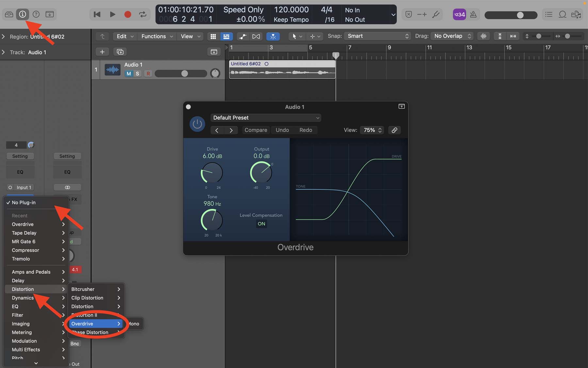Choose No Plug-in menu item
588x368 pixels.
point(36,202)
